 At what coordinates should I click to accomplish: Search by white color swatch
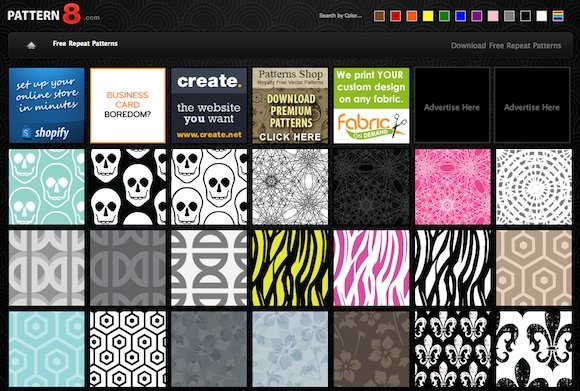point(542,16)
